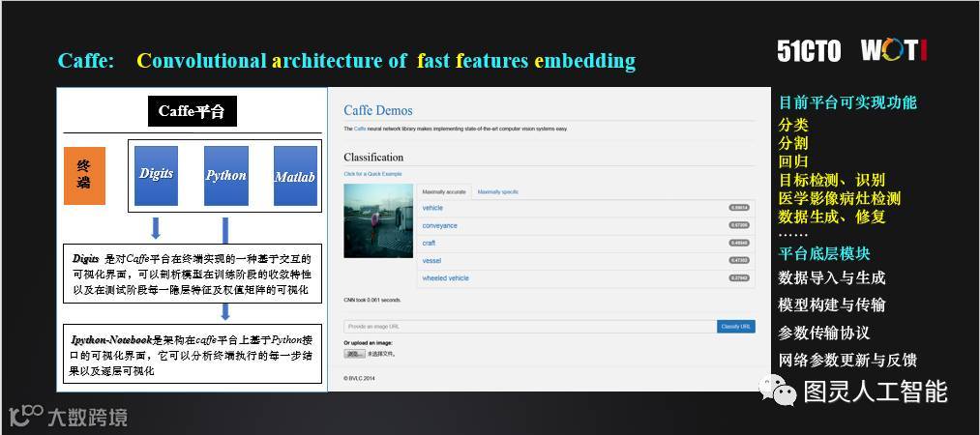
Task: Switch to Maximally specific tab
Action: (498, 192)
